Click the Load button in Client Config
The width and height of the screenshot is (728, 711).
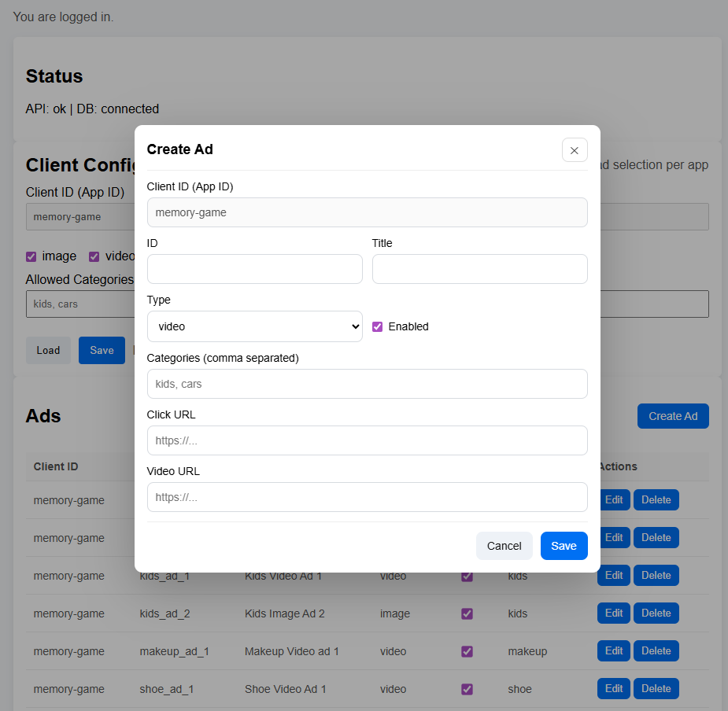pos(48,350)
